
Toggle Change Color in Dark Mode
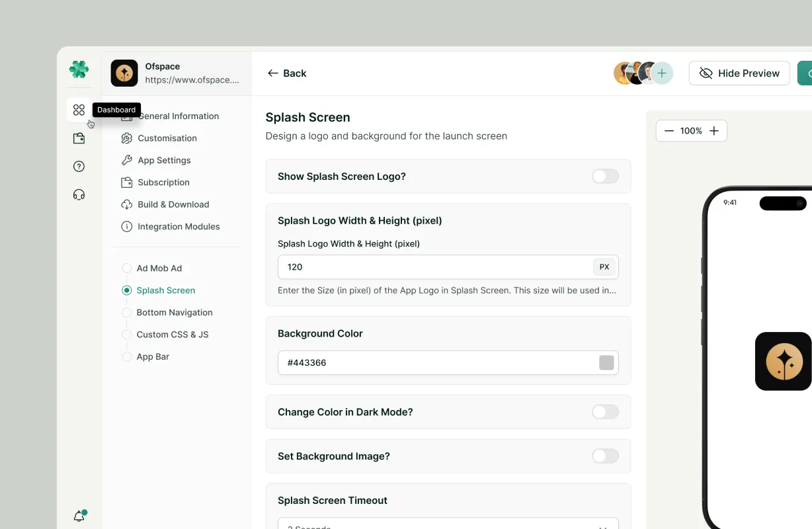click(x=605, y=412)
